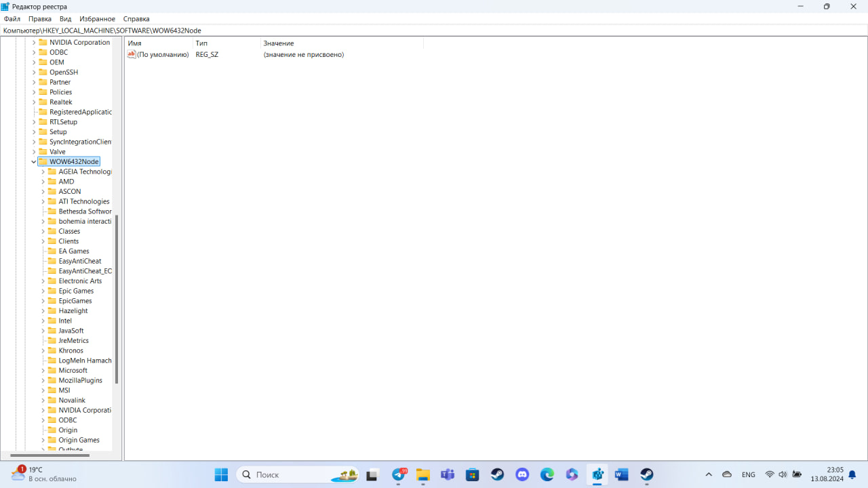Screen dimensions: 868x488
Task: Select the WOW6432Node key label
Action: pyautogui.click(x=74, y=162)
